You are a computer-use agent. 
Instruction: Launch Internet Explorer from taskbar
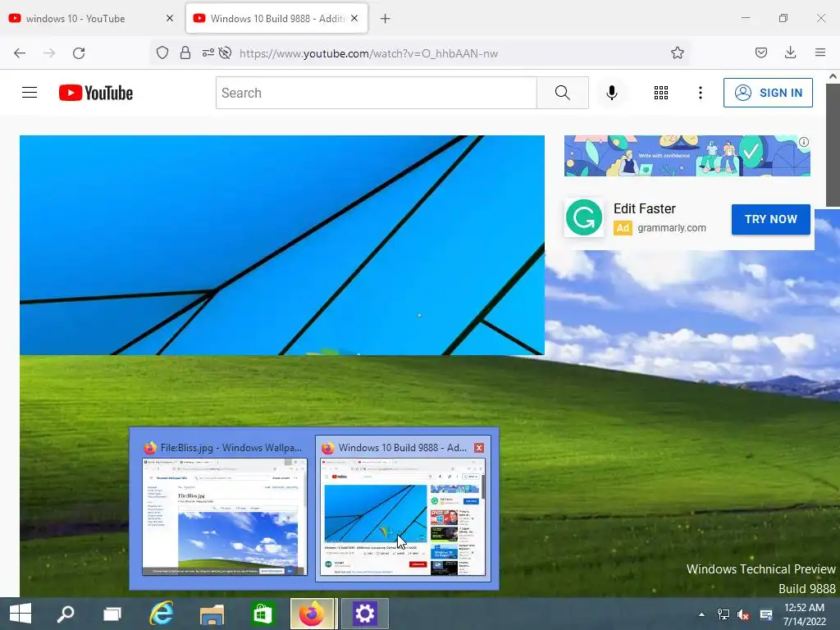pos(162,614)
